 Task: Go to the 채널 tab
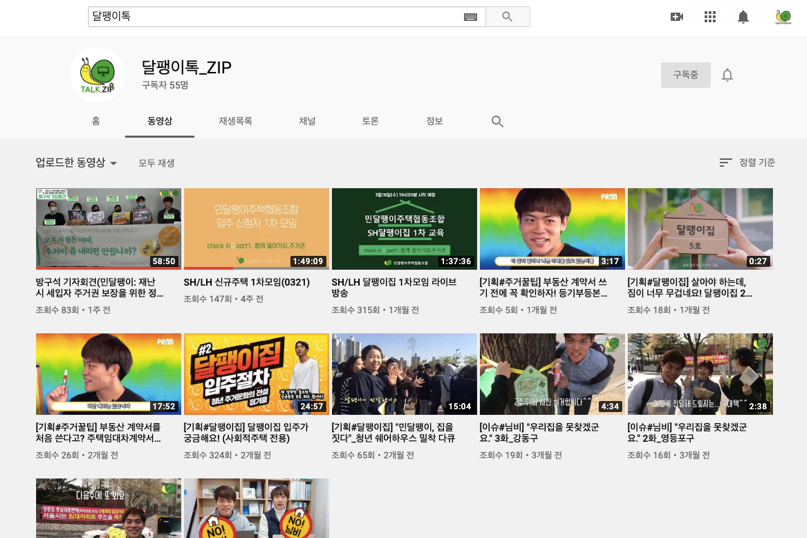[307, 121]
